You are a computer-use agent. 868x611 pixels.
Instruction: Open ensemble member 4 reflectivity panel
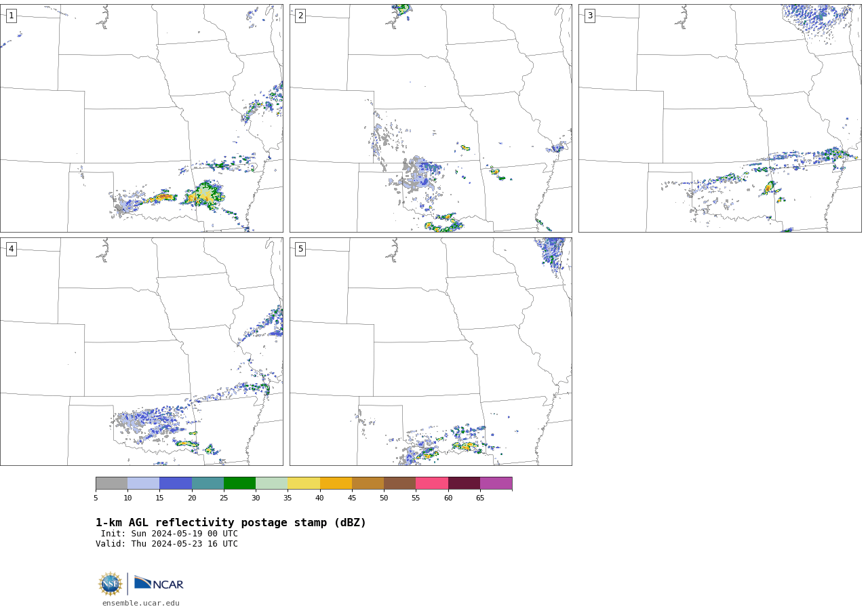click(x=142, y=351)
